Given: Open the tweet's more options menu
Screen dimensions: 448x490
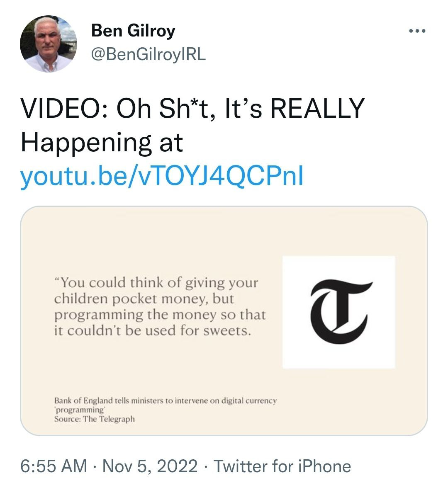Looking at the screenshot, I should [x=417, y=31].
